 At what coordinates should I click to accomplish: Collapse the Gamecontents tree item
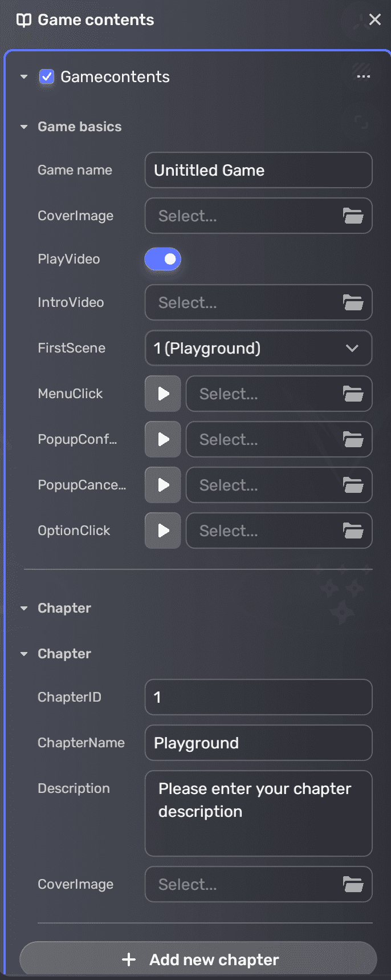click(23, 76)
